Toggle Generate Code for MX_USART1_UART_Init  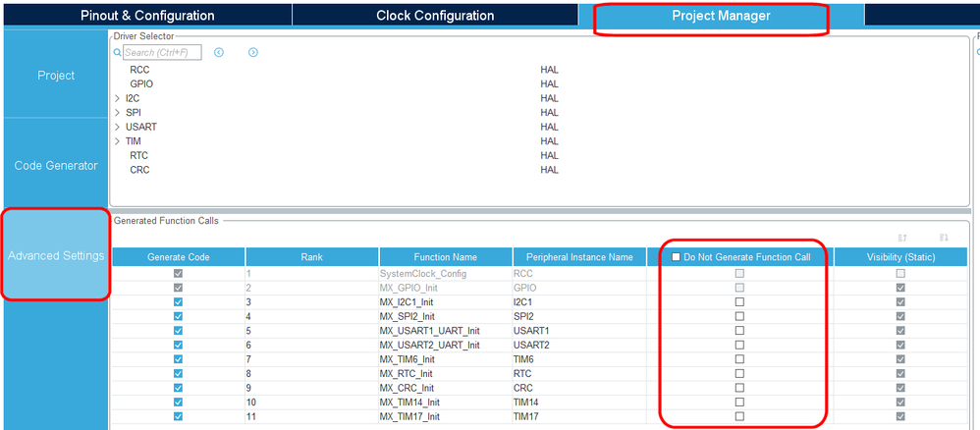178,331
